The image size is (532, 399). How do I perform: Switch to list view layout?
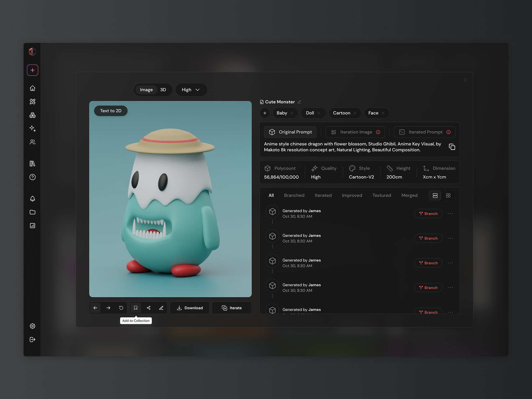[435, 196]
